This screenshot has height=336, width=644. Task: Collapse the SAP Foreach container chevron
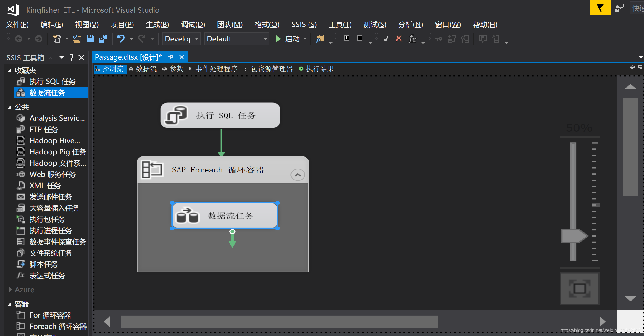[x=298, y=175]
